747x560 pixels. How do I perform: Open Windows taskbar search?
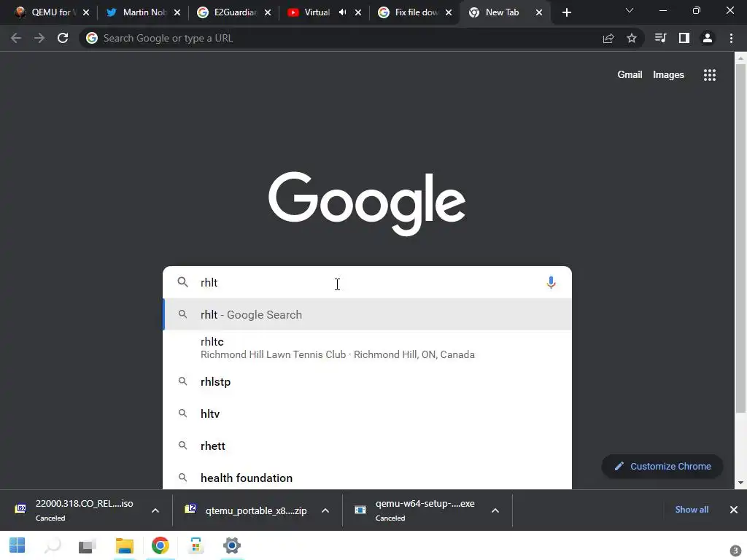point(53,545)
